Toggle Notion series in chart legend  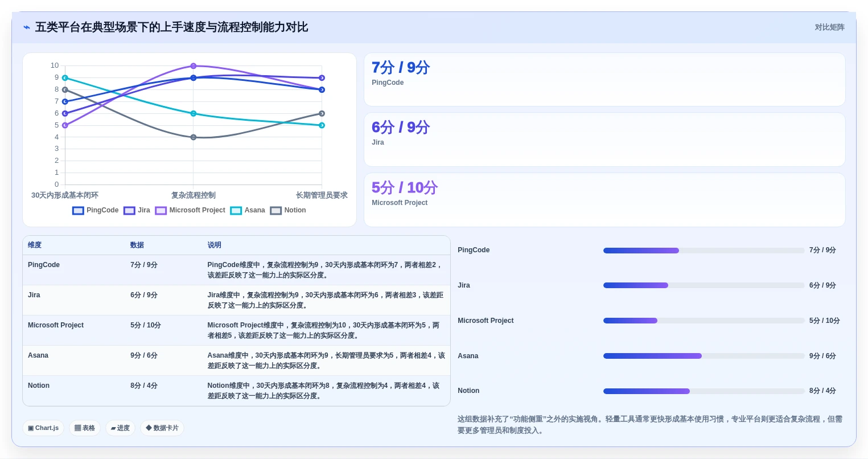[288, 210]
